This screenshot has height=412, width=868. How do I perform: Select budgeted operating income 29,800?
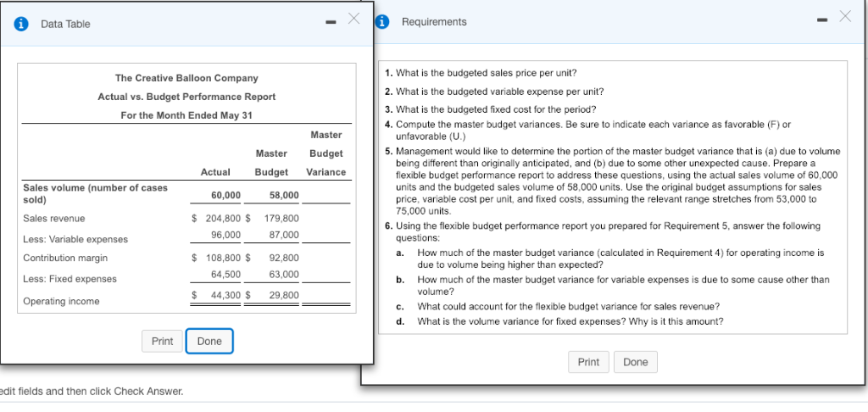(x=284, y=295)
